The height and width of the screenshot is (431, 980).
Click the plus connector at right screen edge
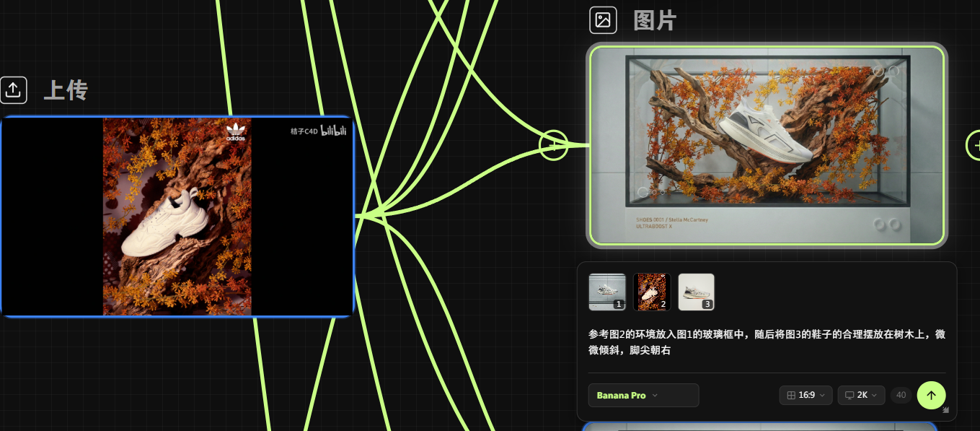[974, 145]
